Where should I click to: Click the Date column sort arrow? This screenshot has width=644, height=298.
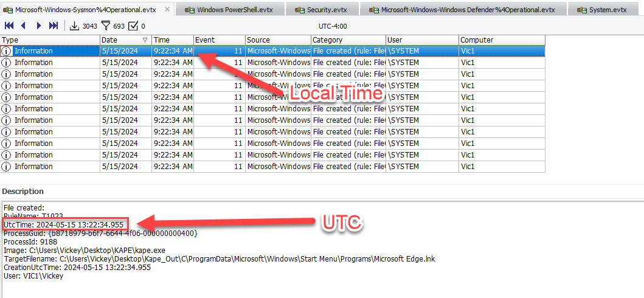144,40
